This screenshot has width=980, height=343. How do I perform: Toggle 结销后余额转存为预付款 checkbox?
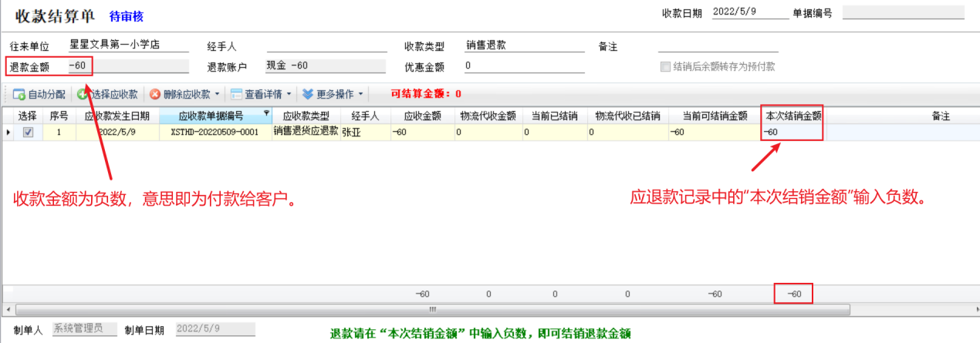tap(665, 67)
